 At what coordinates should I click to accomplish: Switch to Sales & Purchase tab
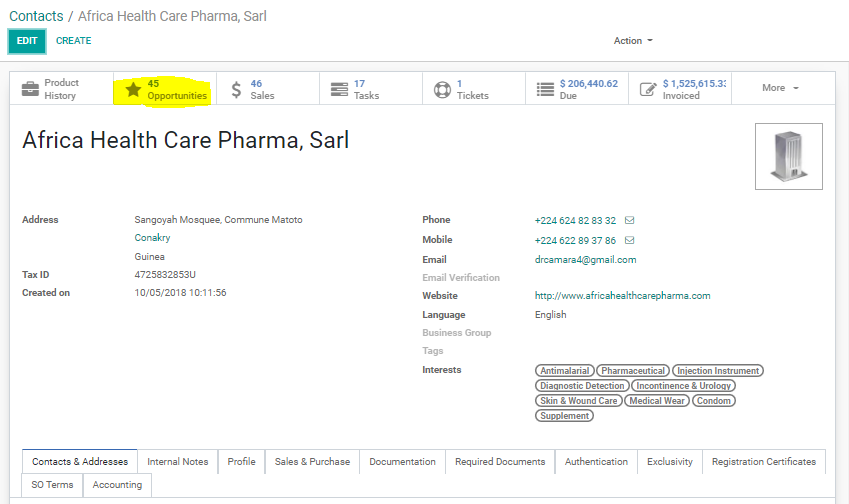312,462
